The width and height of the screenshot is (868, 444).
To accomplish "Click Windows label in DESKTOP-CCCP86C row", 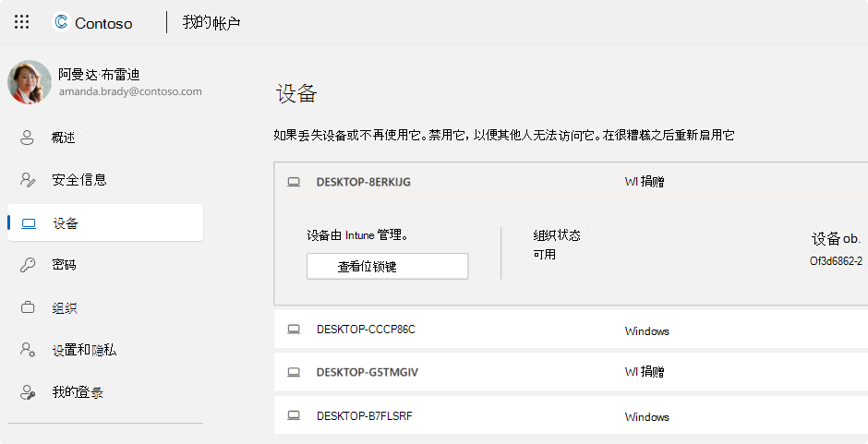I will (647, 331).
